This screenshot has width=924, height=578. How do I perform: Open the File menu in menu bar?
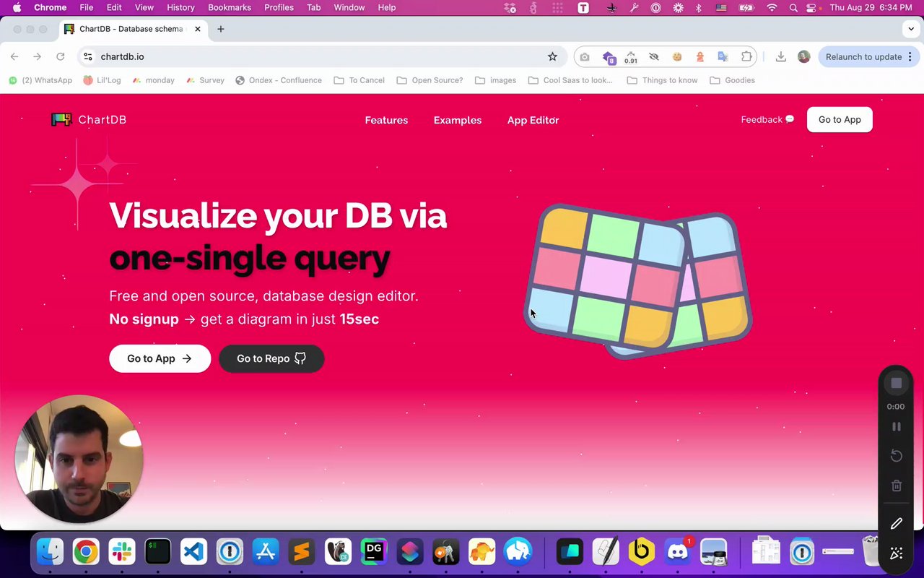[x=87, y=7]
